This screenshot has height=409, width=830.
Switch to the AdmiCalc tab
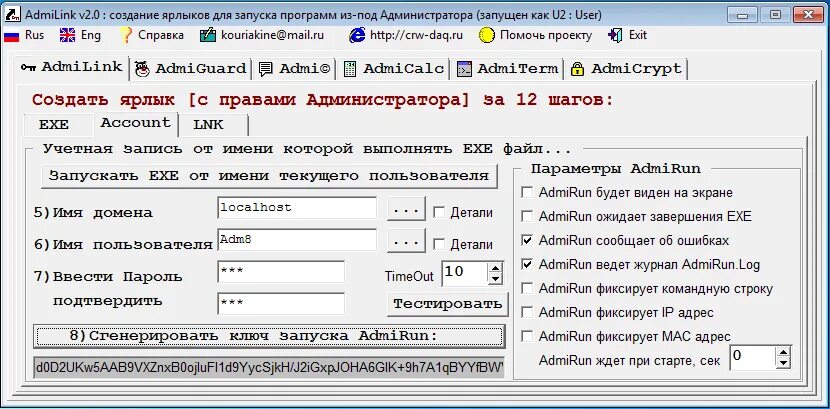pos(393,69)
